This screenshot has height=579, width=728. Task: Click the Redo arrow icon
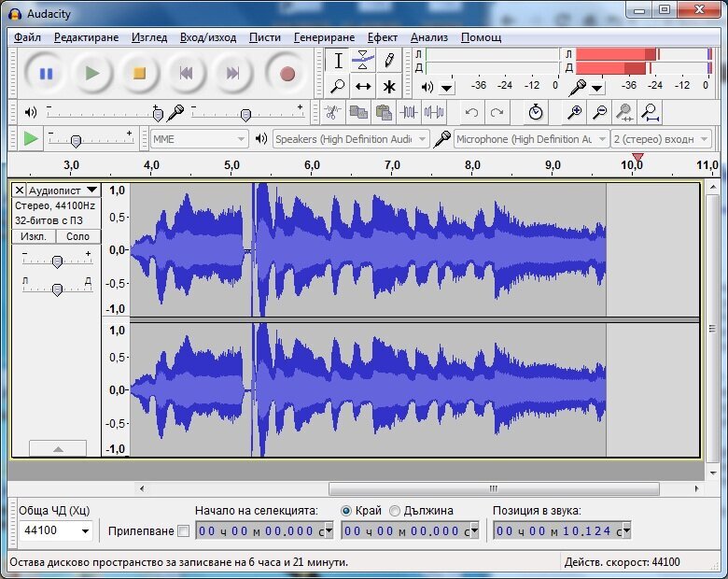[497, 112]
